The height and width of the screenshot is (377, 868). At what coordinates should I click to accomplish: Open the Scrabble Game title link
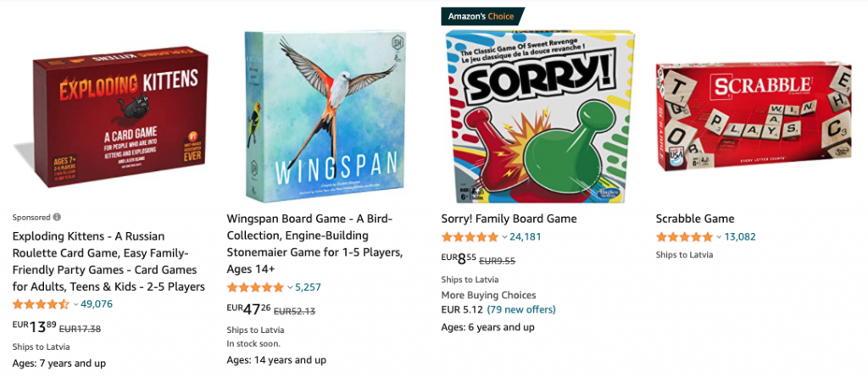695,219
